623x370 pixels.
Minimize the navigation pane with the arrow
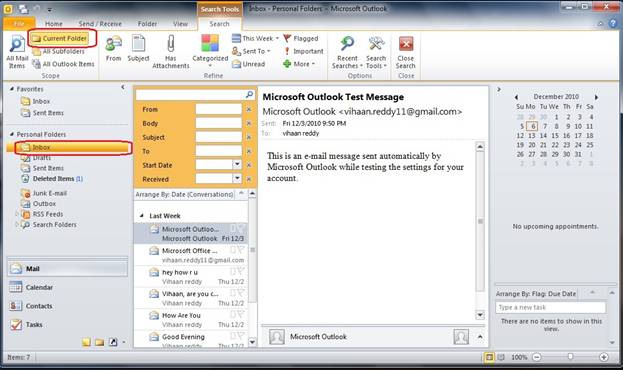pos(123,87)
